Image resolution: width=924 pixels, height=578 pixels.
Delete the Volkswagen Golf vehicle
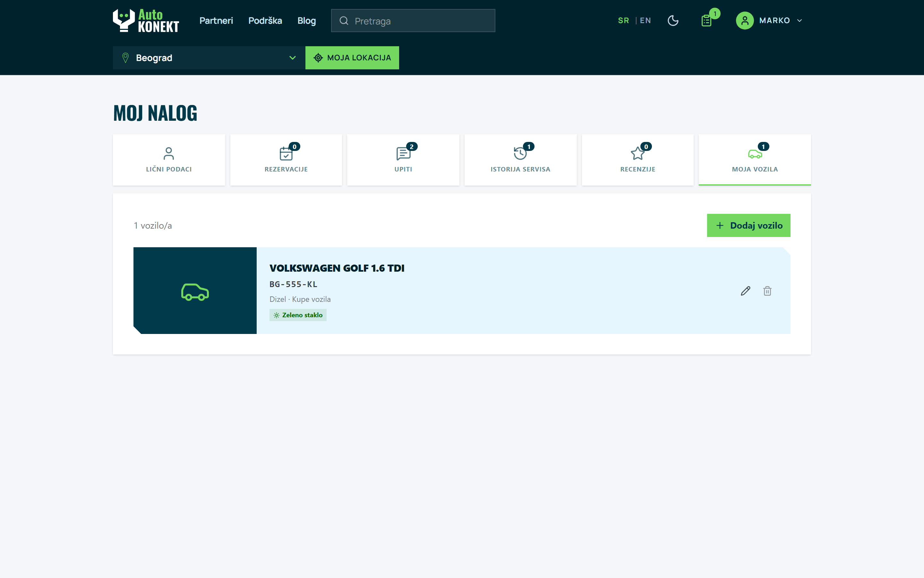(x=767, y=291)
